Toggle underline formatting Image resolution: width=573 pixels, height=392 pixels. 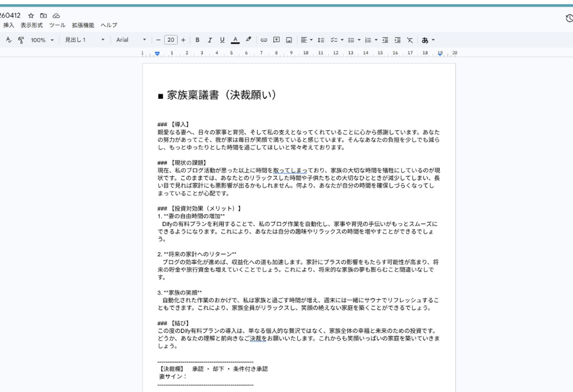(221, 40)
